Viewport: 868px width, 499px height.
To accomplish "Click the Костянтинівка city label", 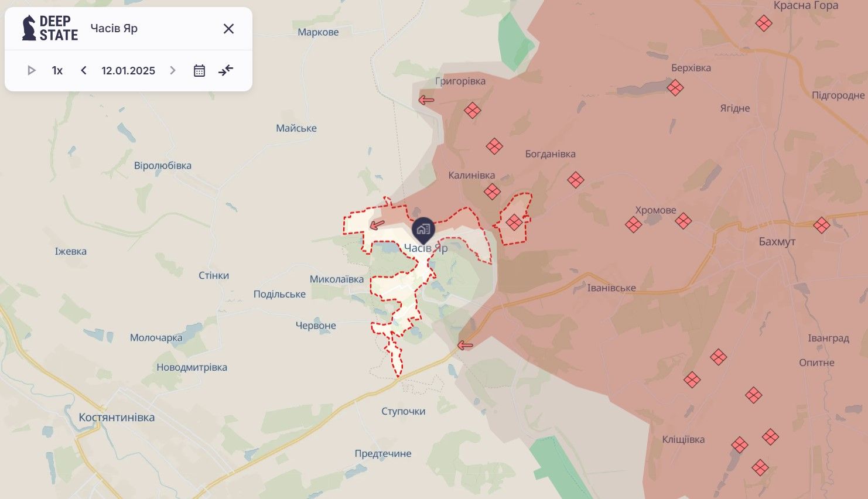I will (117, 418).
